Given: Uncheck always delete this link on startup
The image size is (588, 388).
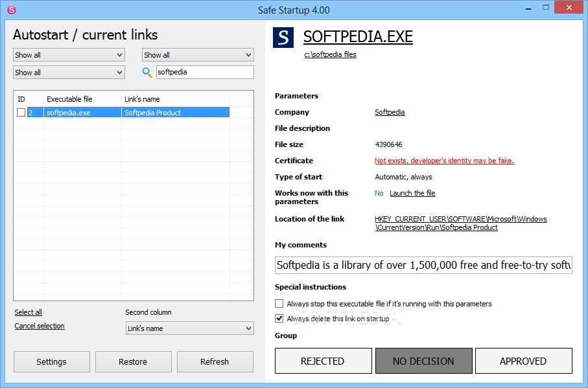Looking at the screenshot, I should click(279, 318).
